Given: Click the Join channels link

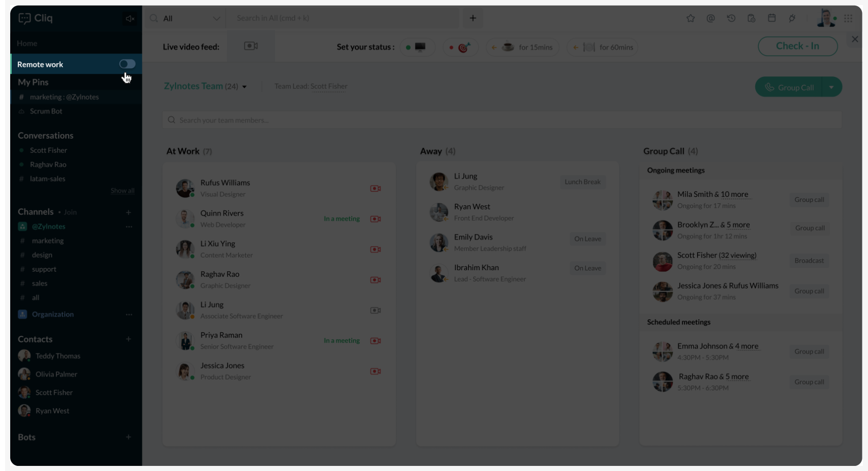Looking at the screenshot, I should coord(70,212).
